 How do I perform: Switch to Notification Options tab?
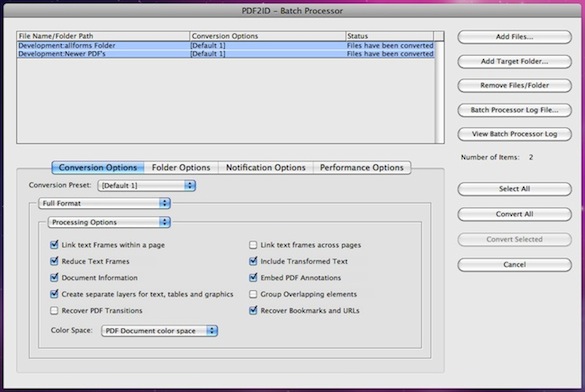click(266, 167)
